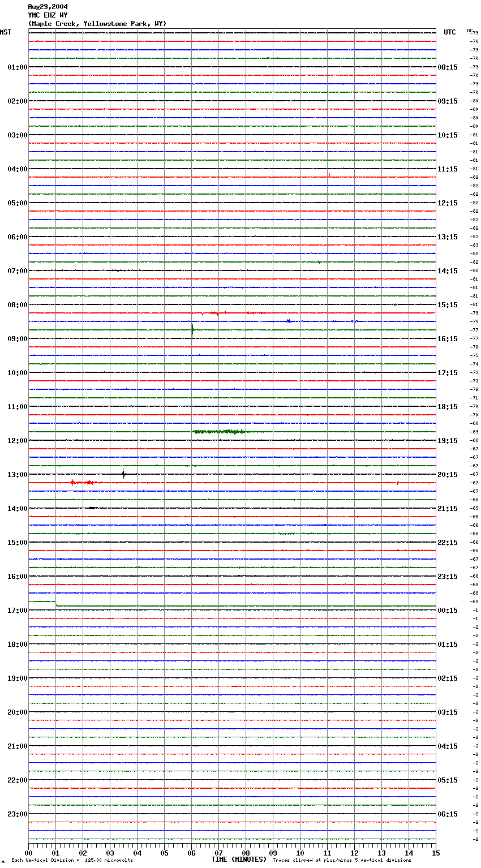The image size is (481, 868).
Task: Click the 00:15 UTC time label
Action: 448,611
